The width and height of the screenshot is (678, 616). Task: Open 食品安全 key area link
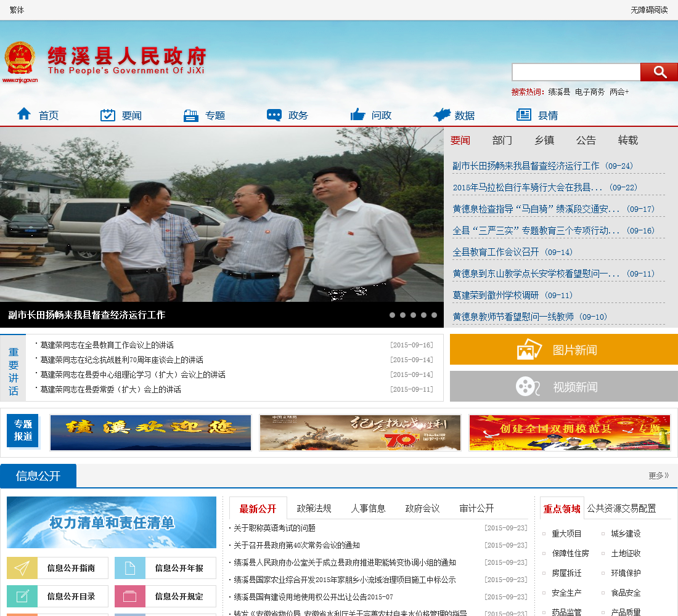626,593
